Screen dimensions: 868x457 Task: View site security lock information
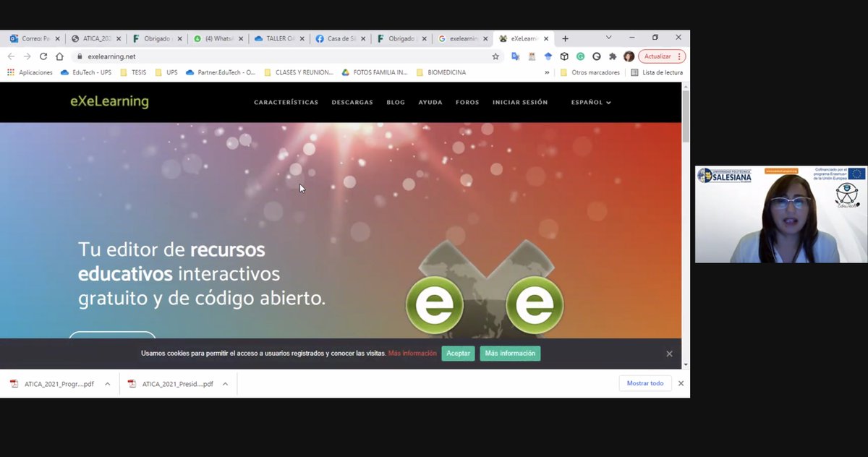(x=80, y=56)
